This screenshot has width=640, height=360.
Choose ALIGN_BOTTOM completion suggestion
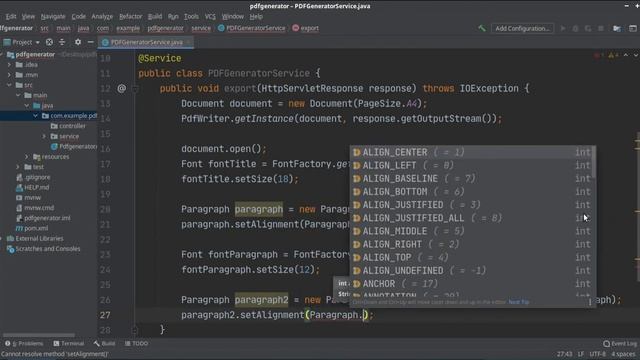click(472, 191)
